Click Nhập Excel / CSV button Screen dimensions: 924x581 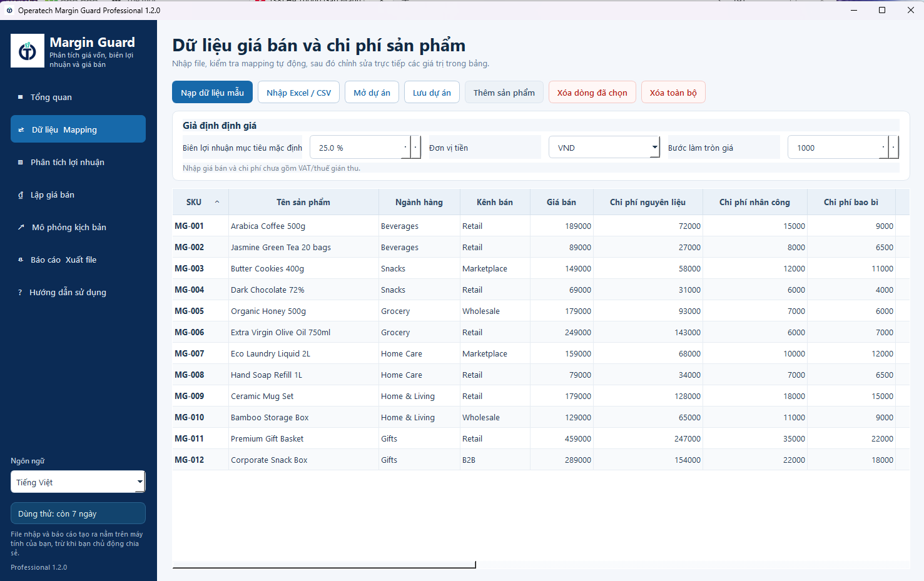(x=299, y=93)
